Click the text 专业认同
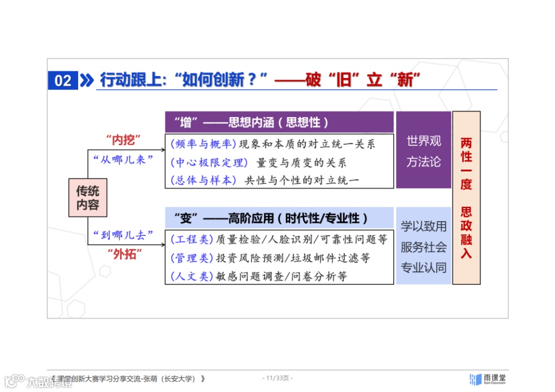Screen dimensions: 555x392 [423, 268]
